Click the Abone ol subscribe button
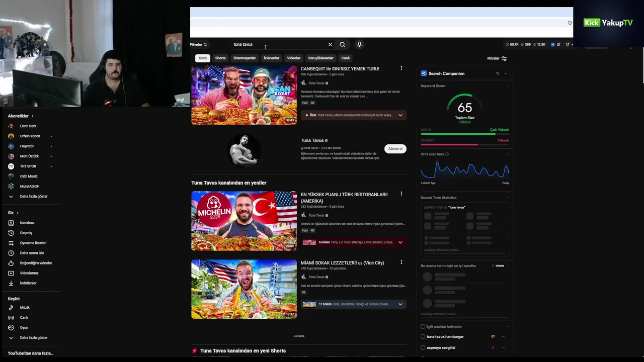Viewport: 644px width, 362px height. click(x=395, y=149)
